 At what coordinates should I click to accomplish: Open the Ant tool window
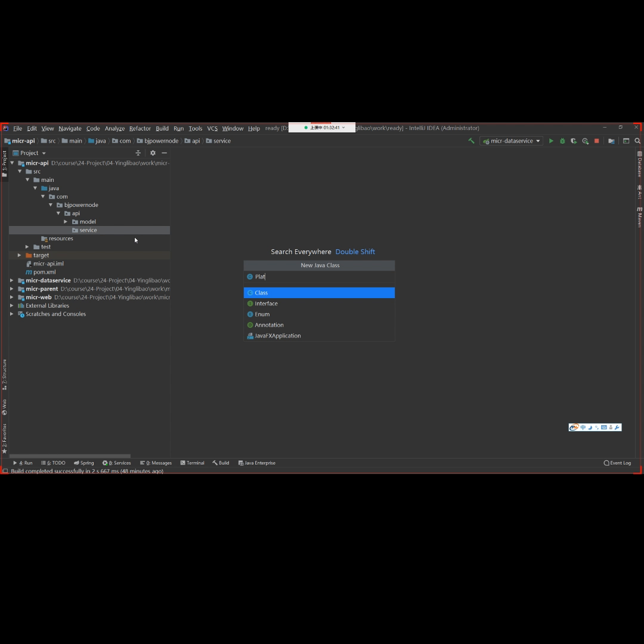point(639,192)
